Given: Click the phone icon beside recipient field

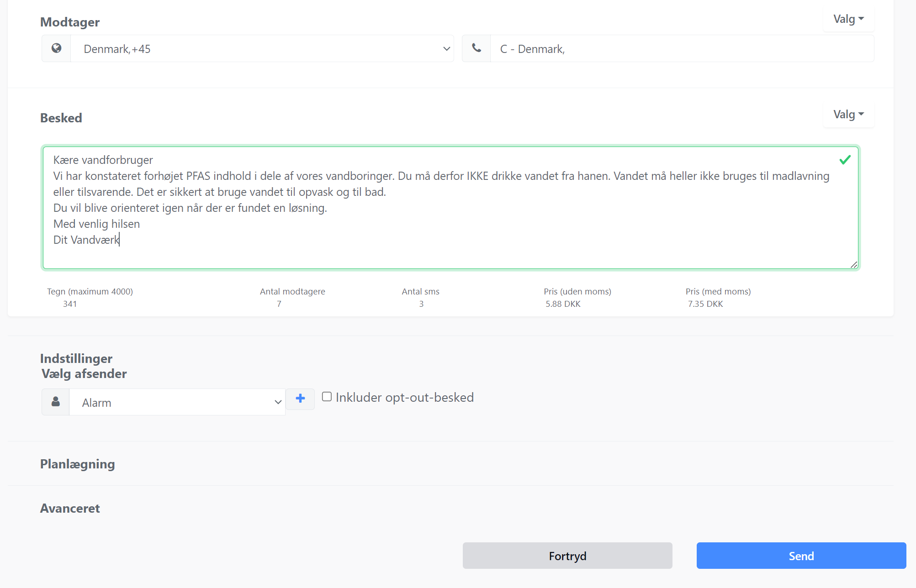Looking at the screenshot, I should click(476, 48).
